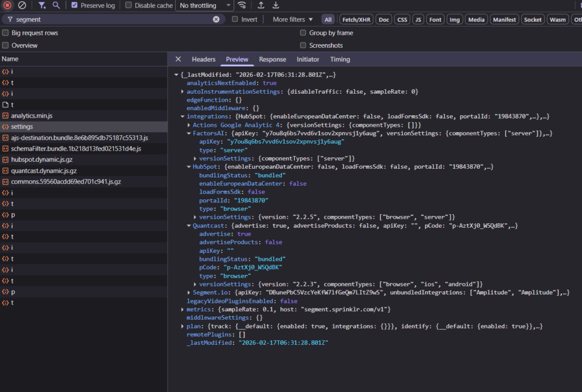Screen dimensions: 582x392
Task: Switch to the Headers tab
Action: click(203, 59)
